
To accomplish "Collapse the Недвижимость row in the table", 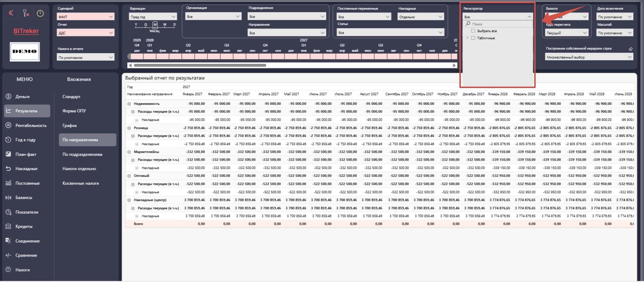I will pos(129,104).
